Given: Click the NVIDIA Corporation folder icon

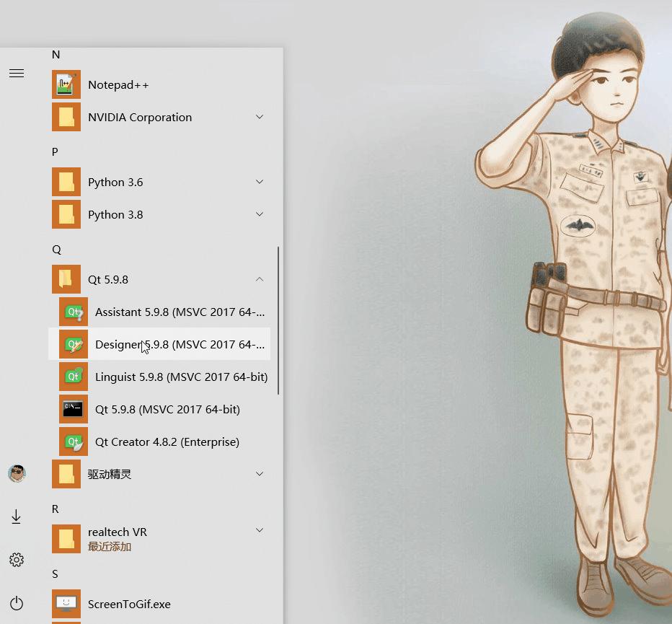Looking at the screenshot, I should coord(66,117).
